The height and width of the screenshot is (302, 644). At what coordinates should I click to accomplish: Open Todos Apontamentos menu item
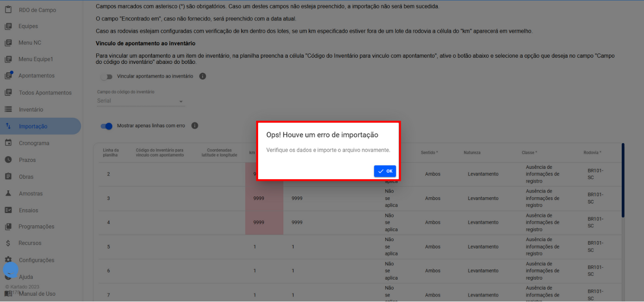tap(45, 93)
